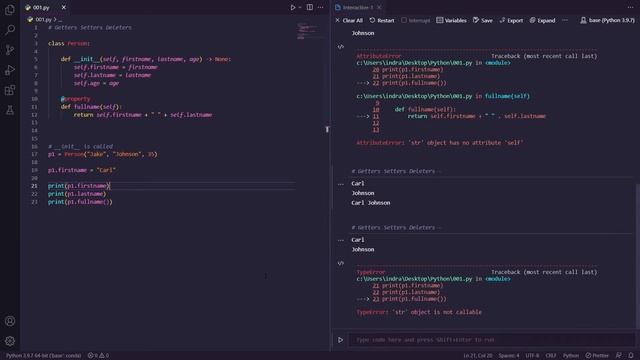Open the Accounts menu icon
Screen dimensions: 640x360
point(10,321)
